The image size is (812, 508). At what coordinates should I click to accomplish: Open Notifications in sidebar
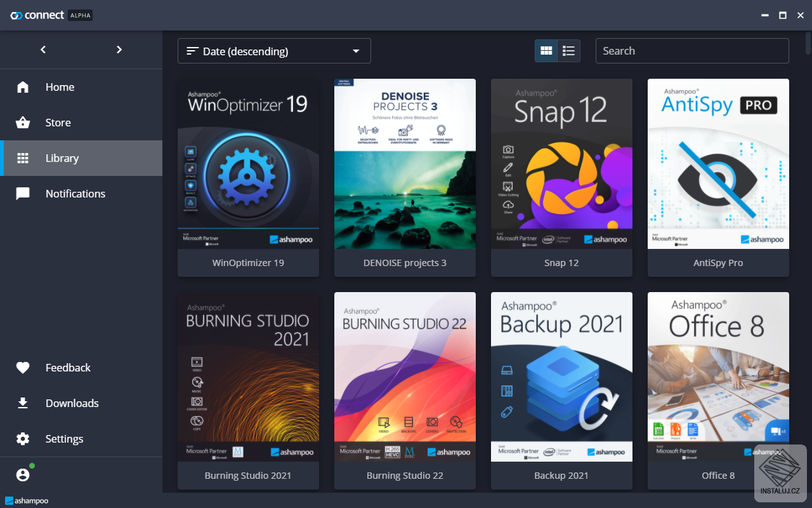(81, 194)
